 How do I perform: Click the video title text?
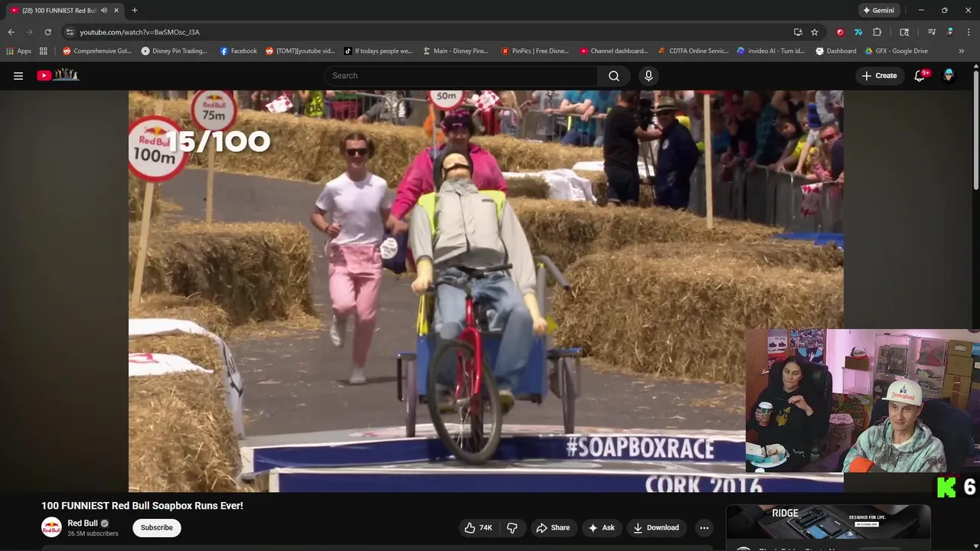[x=142, y=506]
